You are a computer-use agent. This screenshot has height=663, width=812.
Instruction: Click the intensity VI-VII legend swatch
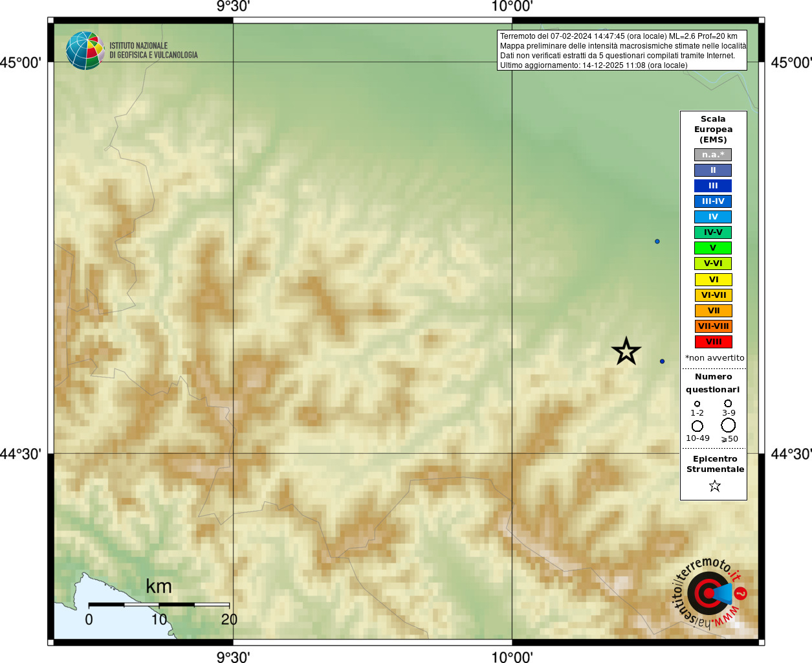(714, 295)
